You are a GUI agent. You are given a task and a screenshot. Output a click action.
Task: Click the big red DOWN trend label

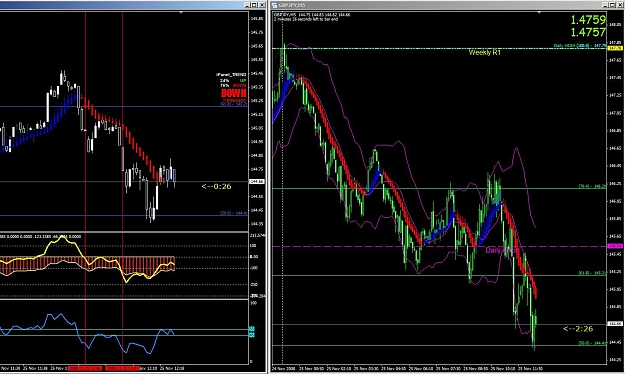point(234,93)
